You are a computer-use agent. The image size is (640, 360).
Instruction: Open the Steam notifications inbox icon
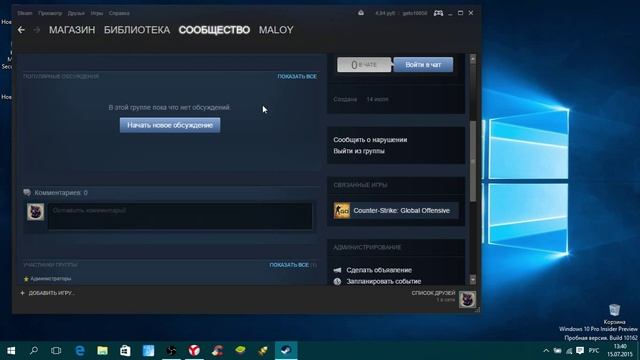click(x=361, y=13)
